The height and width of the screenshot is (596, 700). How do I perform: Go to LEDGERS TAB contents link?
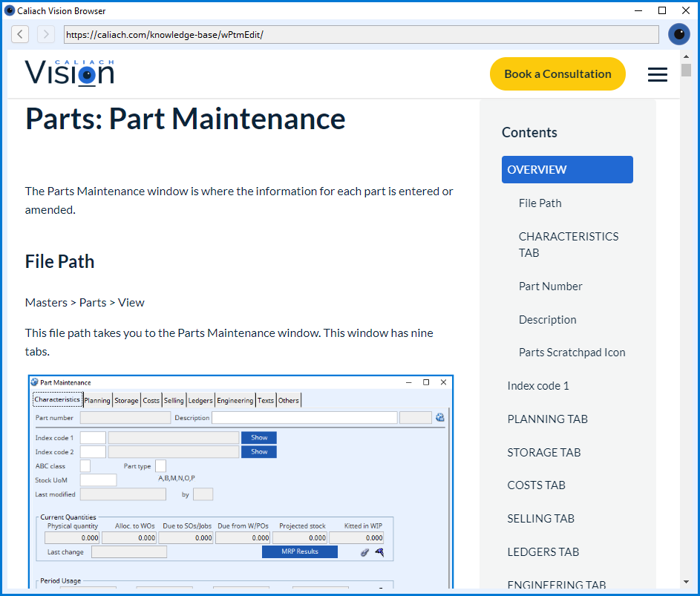[543, 552]
